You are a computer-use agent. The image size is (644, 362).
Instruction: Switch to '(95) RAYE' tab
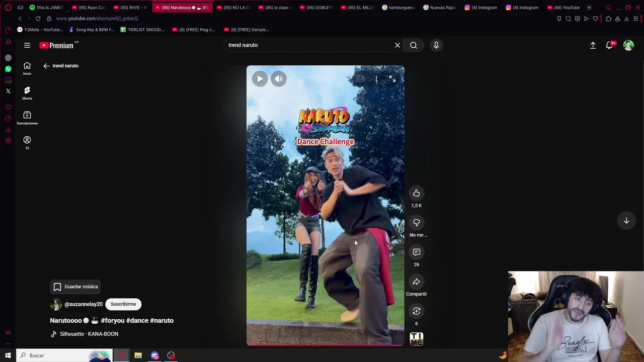click(x=130, y=8)
